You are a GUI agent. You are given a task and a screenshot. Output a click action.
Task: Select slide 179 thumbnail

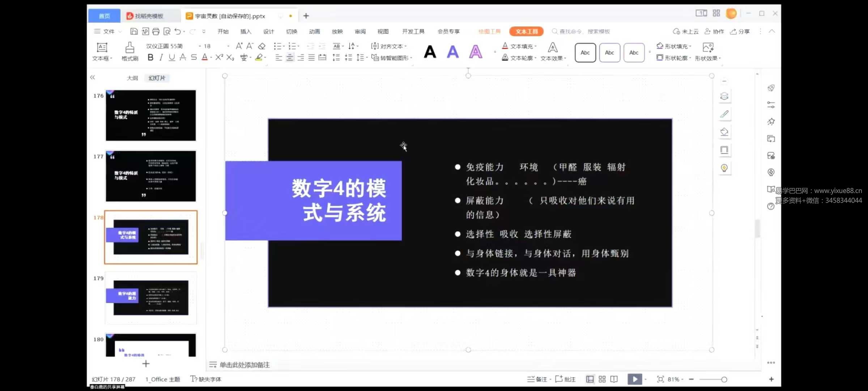151,298
